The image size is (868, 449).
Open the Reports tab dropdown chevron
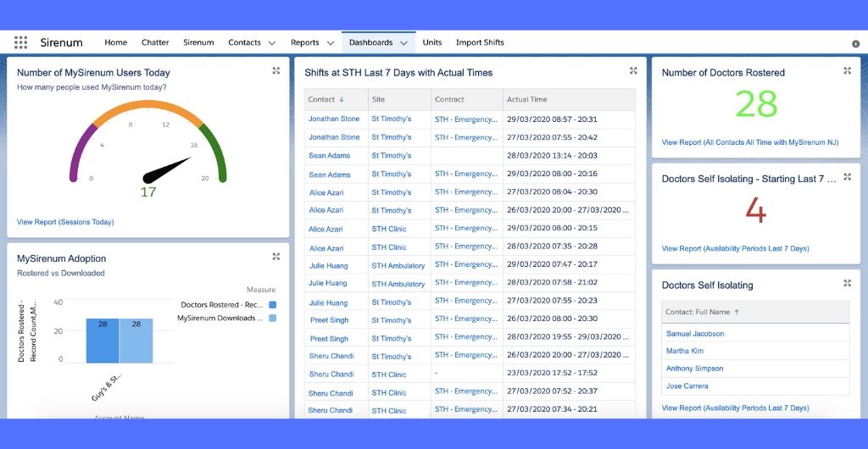[x=331, y=43]
